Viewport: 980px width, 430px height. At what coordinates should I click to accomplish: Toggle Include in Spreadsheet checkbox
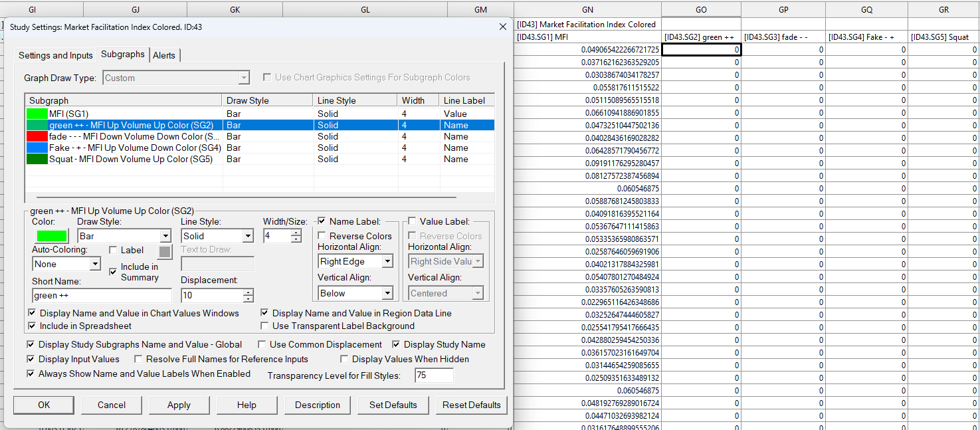33,326
